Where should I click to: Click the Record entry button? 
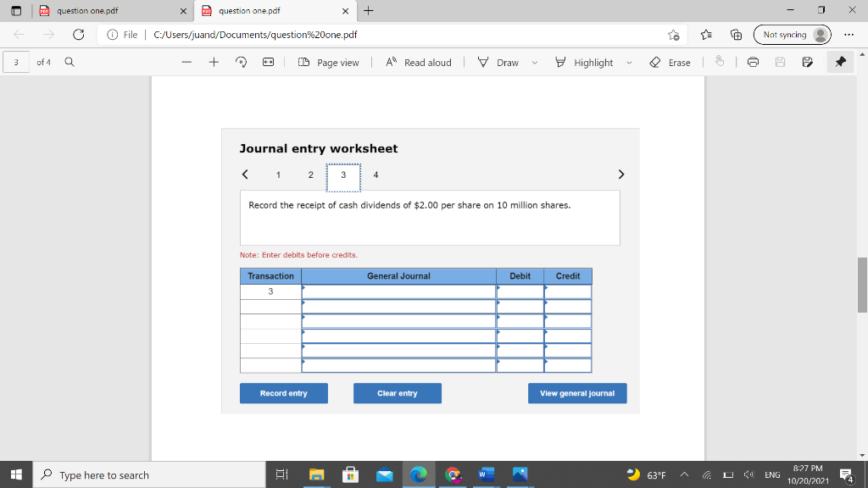[283, 393]
